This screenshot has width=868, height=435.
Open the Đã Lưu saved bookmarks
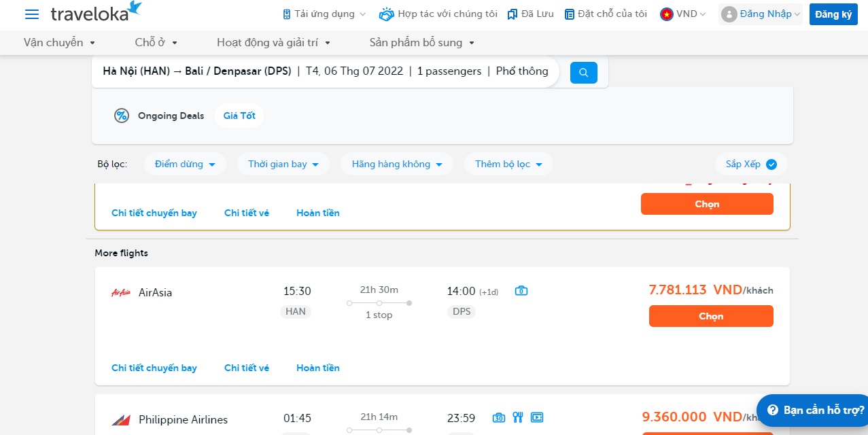click(x=531, y=14)
